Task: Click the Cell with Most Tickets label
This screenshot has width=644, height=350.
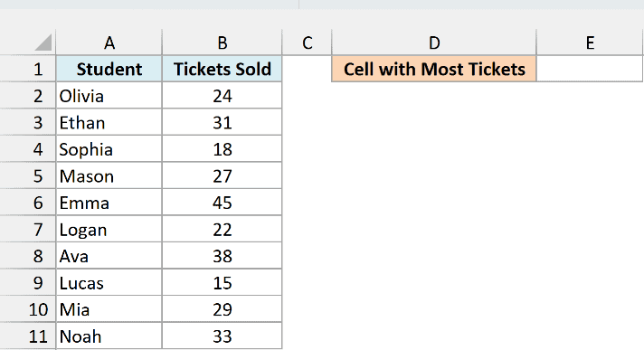Action: (434, 69)
